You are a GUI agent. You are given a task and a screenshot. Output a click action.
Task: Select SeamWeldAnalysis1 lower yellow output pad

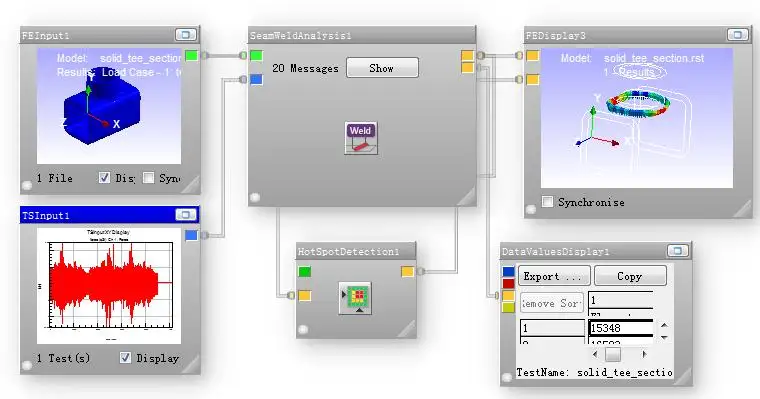(x=467, y=68)
